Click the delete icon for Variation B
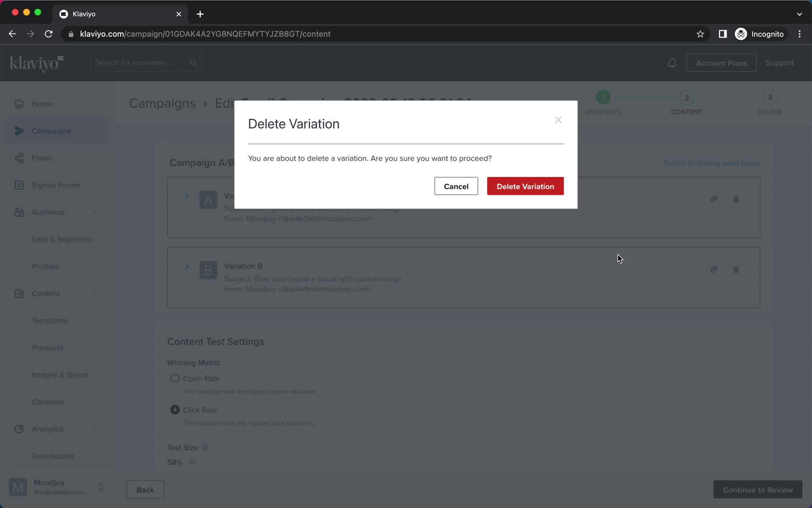Image resolution: width=812 pixels, height=508 pixels. point(736,269)
